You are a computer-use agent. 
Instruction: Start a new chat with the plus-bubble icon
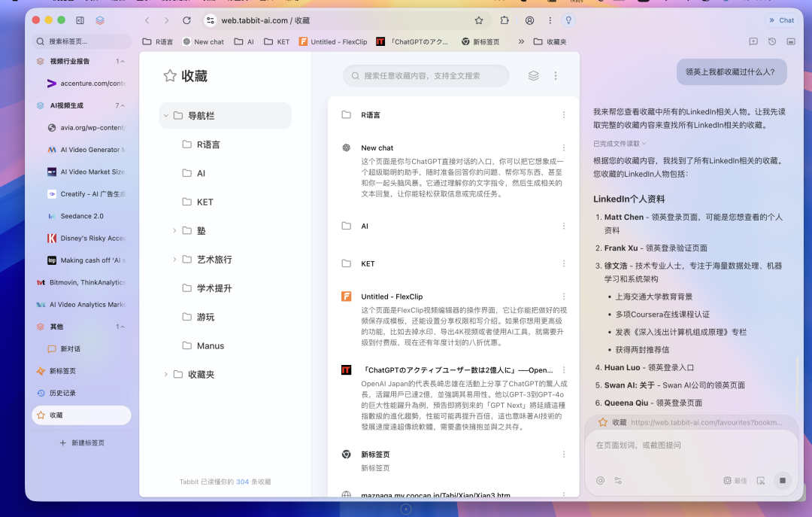click(753, 41)
